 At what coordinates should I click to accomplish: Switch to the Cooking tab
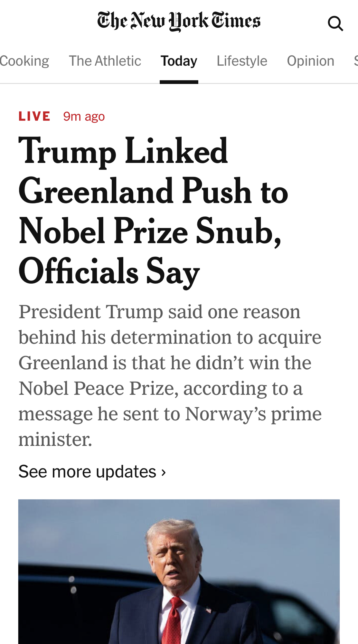[24, 61]
